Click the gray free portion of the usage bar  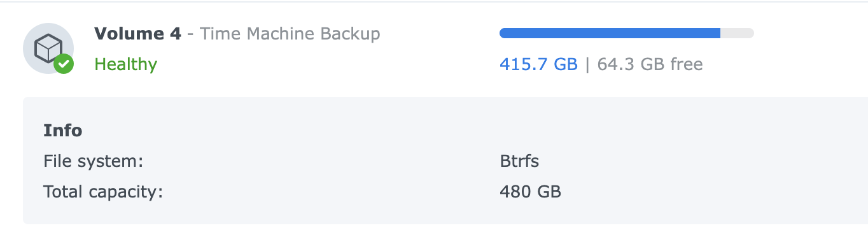737,33
